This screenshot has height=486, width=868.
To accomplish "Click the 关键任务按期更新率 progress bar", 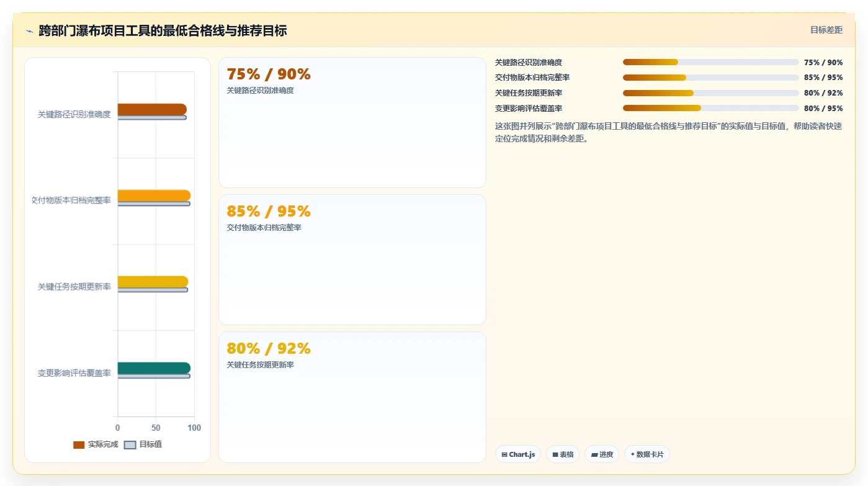I will [x=711, y=93].
